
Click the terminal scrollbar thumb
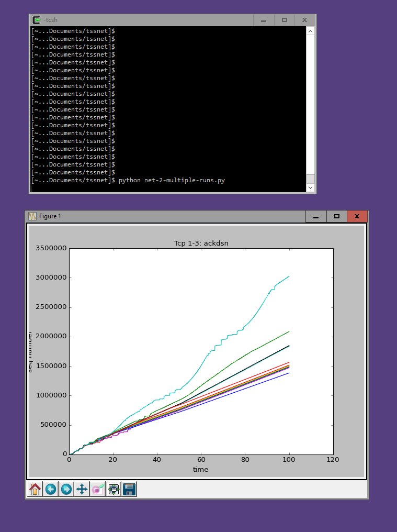310,179
